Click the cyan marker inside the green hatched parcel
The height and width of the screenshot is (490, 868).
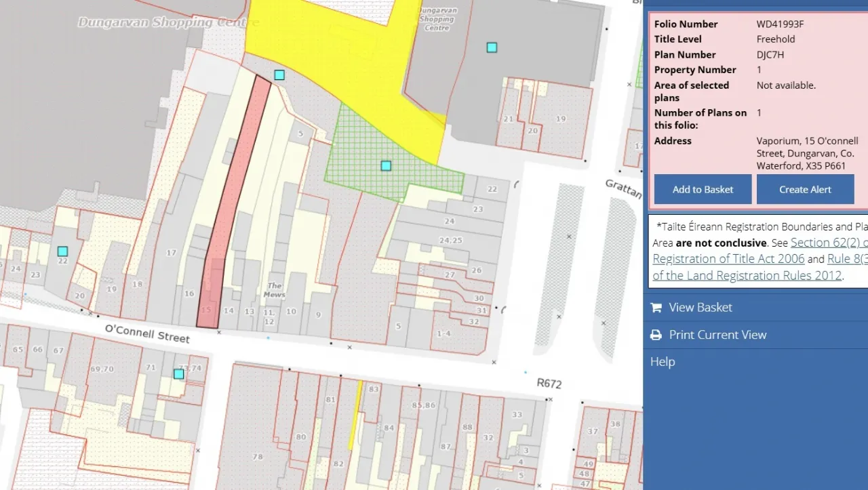pos(386,166)
